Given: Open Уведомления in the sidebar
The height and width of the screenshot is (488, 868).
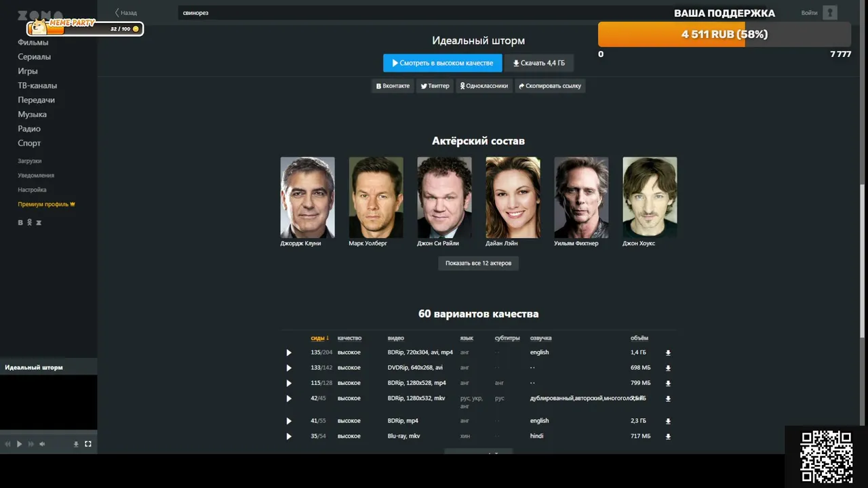Looking at the screenshot, I should pos(36,176).
